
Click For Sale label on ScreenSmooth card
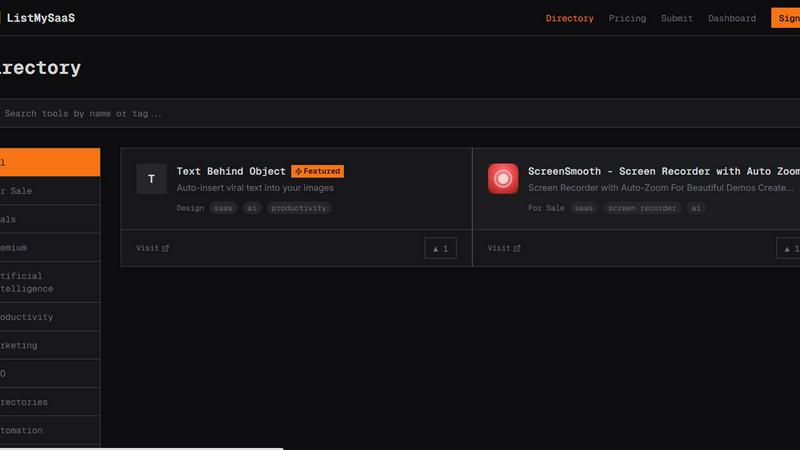pyautogui.click(x=546, y=208)
